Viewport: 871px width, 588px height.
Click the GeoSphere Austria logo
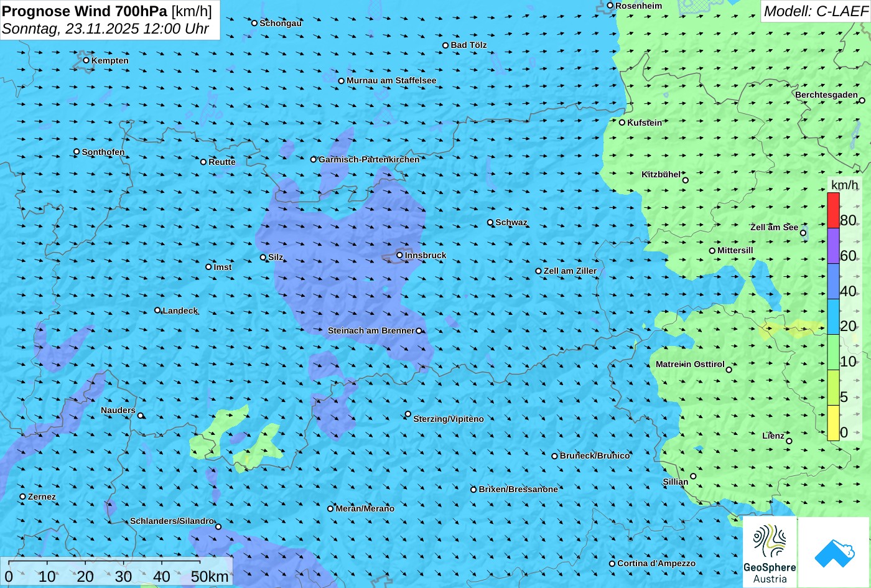(x=770, y=553)
